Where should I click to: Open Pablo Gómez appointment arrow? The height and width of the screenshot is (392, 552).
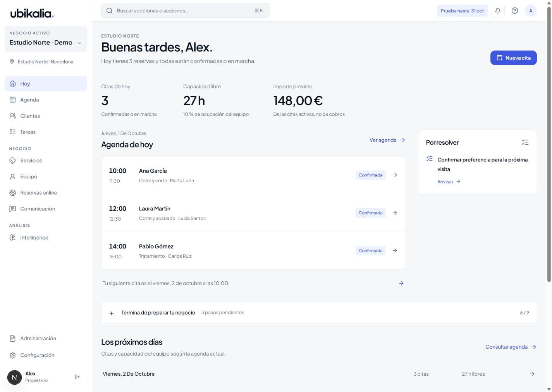pyautogui.click(x=395, y=251)
